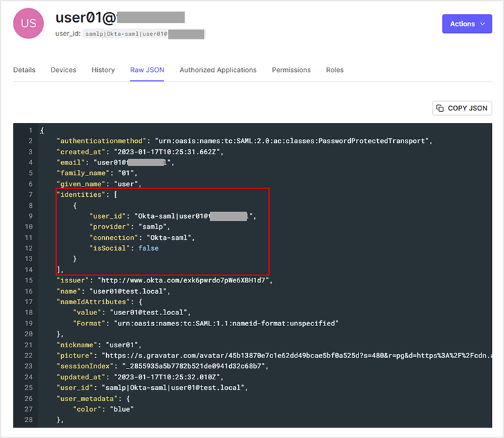This screenshot has width=504, height=438.
Task: Go to the History tab
Action: point(103,70)
